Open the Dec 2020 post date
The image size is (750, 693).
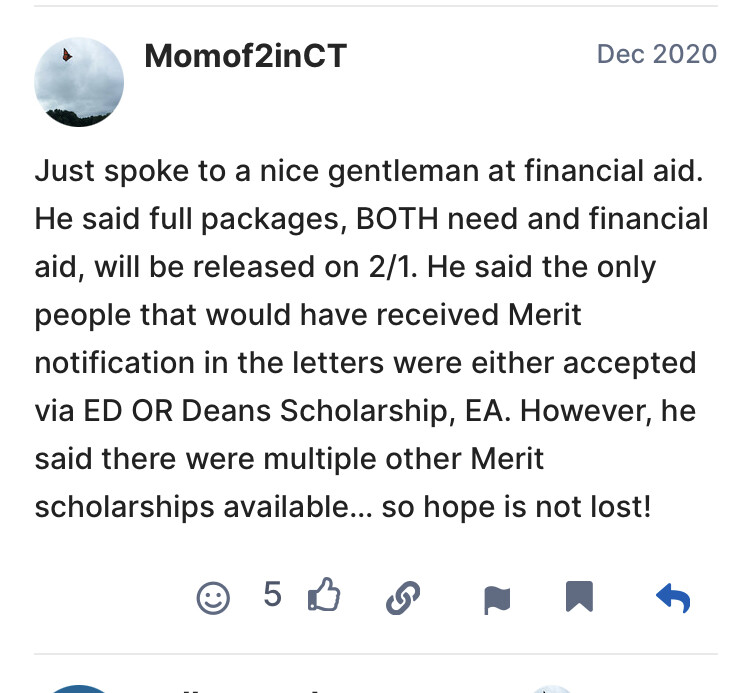656,54
